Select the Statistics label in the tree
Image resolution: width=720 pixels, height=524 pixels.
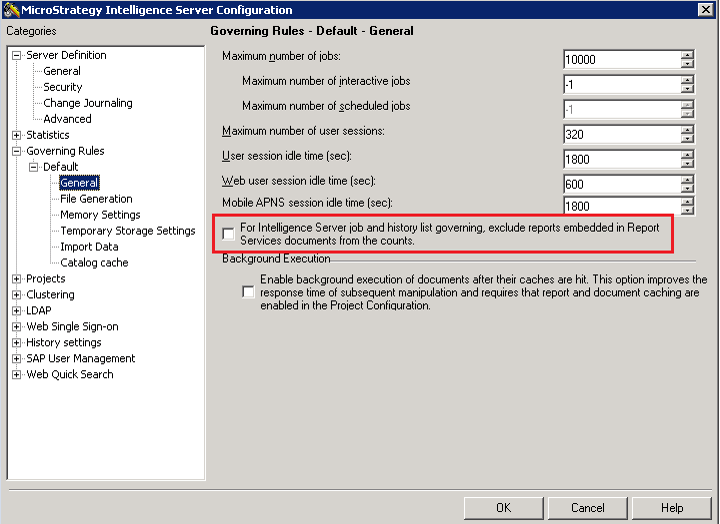click(x=48, y=135)
